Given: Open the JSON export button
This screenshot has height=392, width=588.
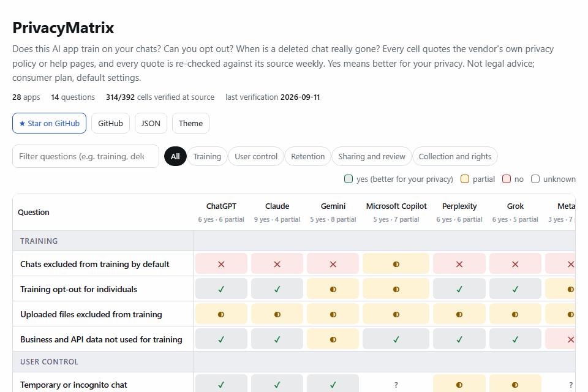Looking at the screenshot, I should click(151, 123).
